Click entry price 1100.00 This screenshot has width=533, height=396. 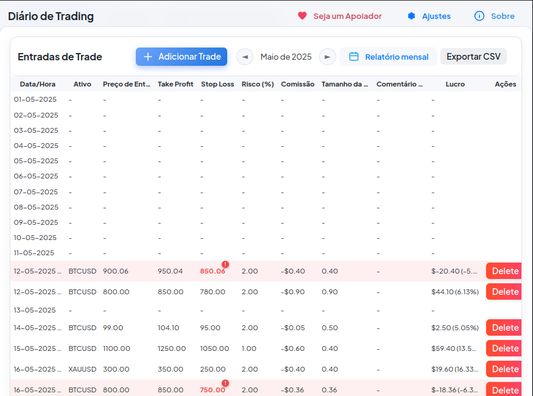pyautogui.click(x=116, y=348)
